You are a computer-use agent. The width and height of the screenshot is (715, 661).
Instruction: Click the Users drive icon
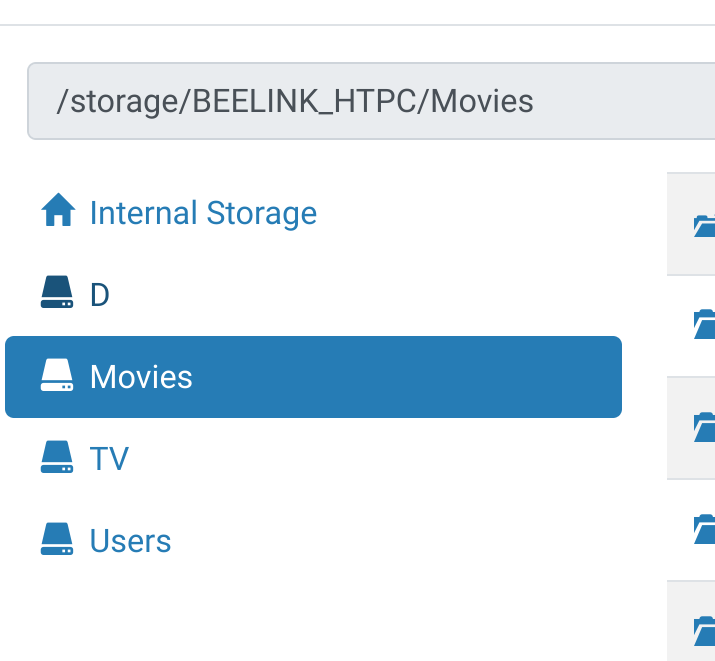coord(58,540)
